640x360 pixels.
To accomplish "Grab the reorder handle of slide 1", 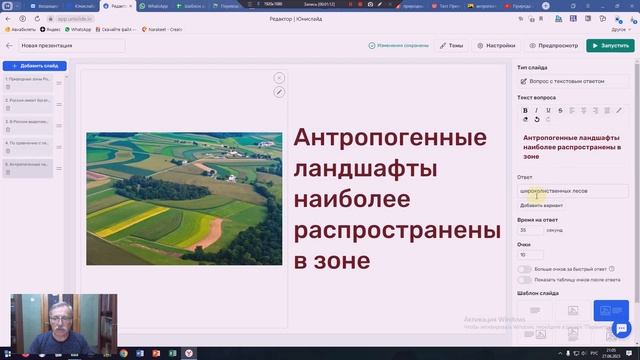I will click(59, 83).
